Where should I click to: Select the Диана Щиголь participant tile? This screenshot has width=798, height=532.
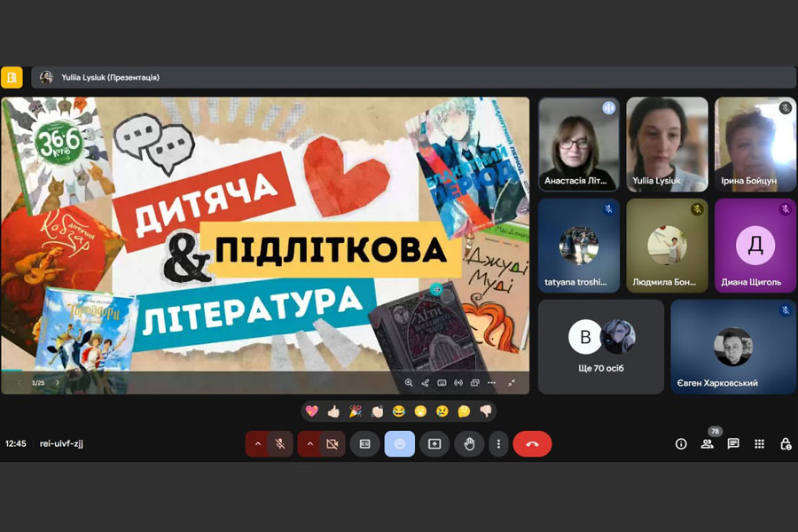coord(755,246)
